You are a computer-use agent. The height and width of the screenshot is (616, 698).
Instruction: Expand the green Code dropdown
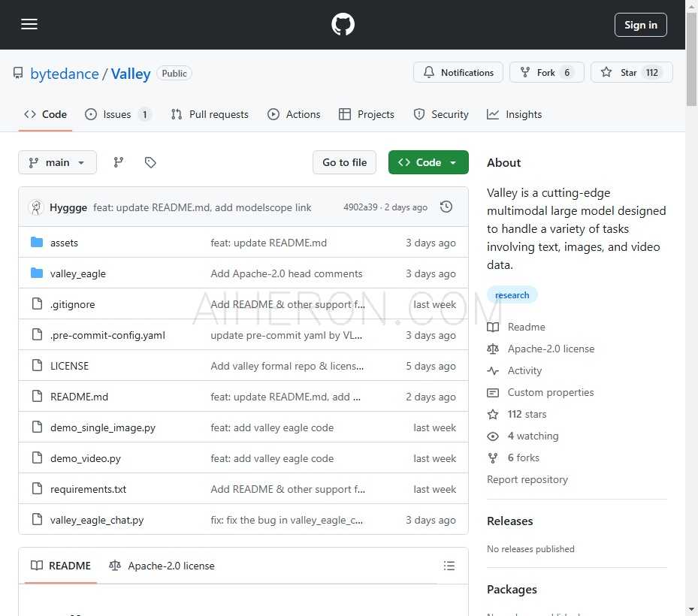coord(428,162)
